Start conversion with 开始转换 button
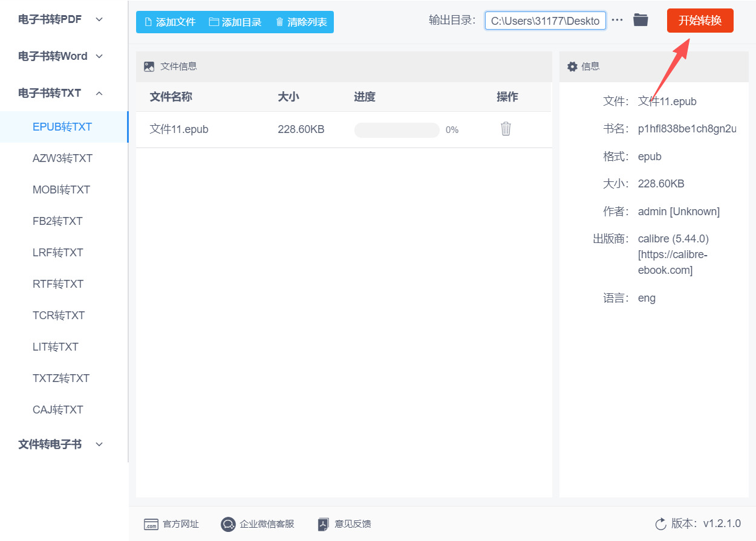This screenshot has height=541, width=756. [x=700, y=21]
